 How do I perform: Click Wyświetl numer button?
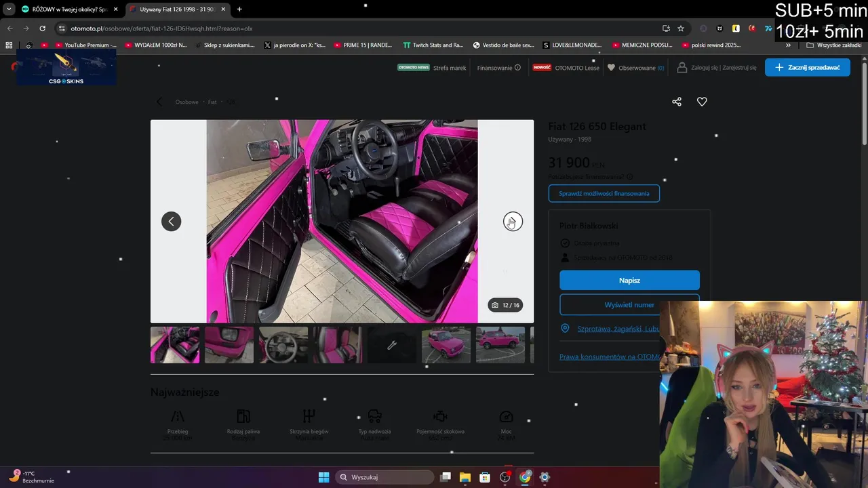click(x=629, y=305)
